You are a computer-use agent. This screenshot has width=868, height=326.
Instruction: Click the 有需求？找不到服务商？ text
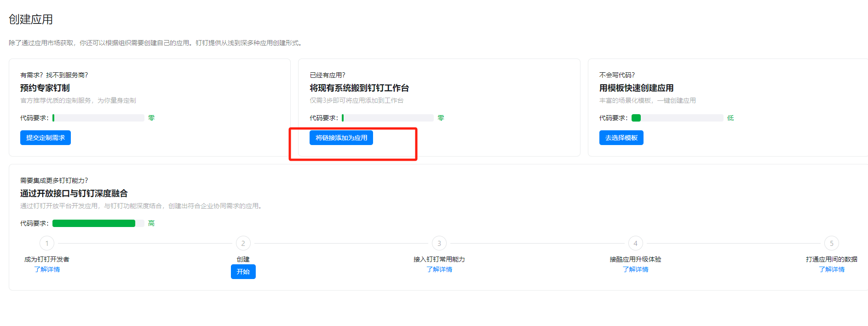[x=54, y=75]
